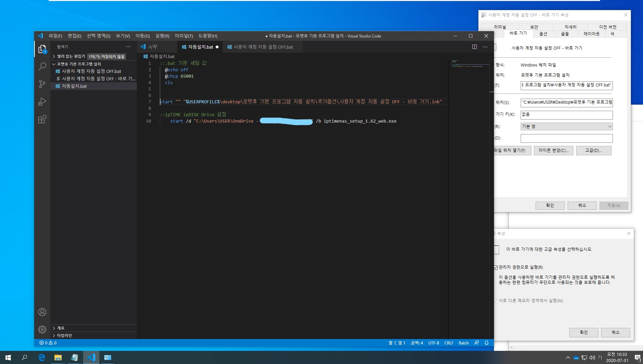Open volume control in system tray

point(592,358)
